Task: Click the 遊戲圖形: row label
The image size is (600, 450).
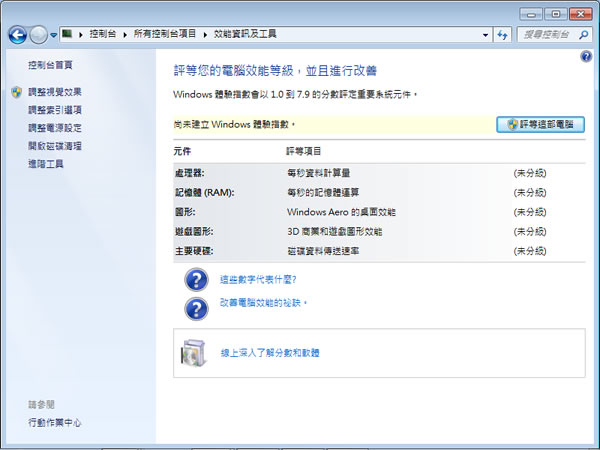Action: [x=194, y=232]
